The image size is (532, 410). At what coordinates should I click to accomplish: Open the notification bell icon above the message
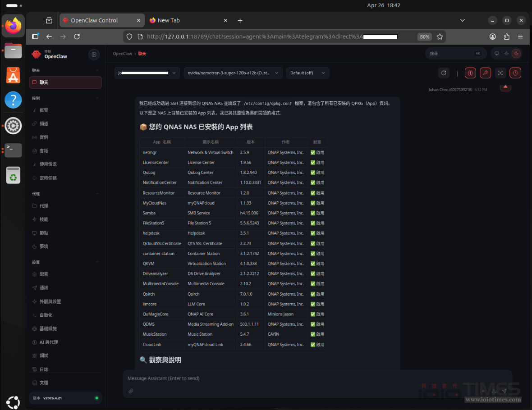pyautogui.click(x=505, y=88)
